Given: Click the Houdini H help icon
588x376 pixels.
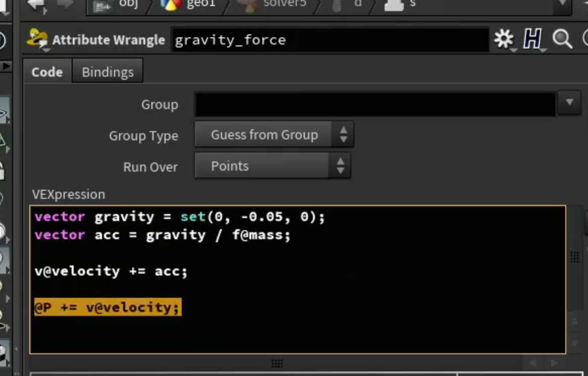Looking at the screenshot, I should 532,39.
